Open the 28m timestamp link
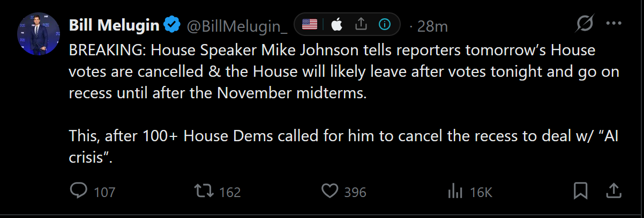 (x=432, y=25)
